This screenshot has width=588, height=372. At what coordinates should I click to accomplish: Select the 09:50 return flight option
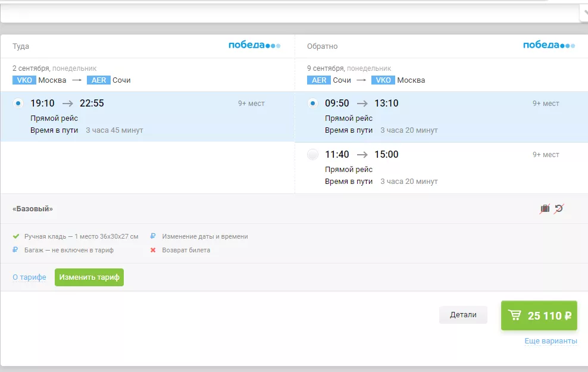click(312, 104)
